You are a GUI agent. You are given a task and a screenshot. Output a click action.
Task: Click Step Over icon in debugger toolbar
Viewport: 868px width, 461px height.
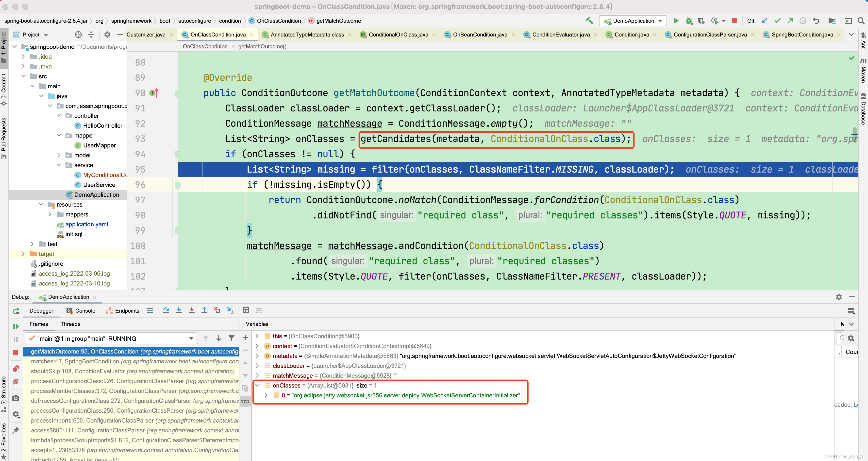point(166,310)
